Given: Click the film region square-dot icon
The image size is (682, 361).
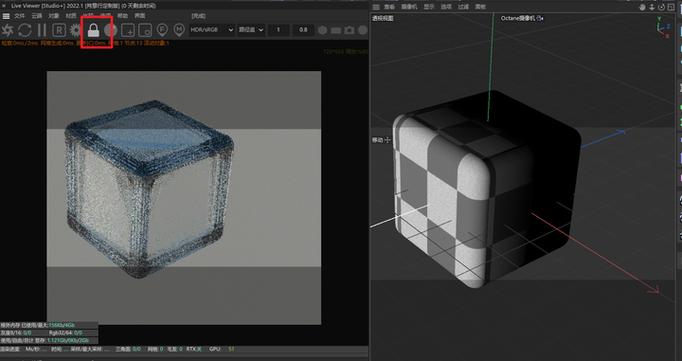Looking at the screenshot, I should tap(145, 30).
